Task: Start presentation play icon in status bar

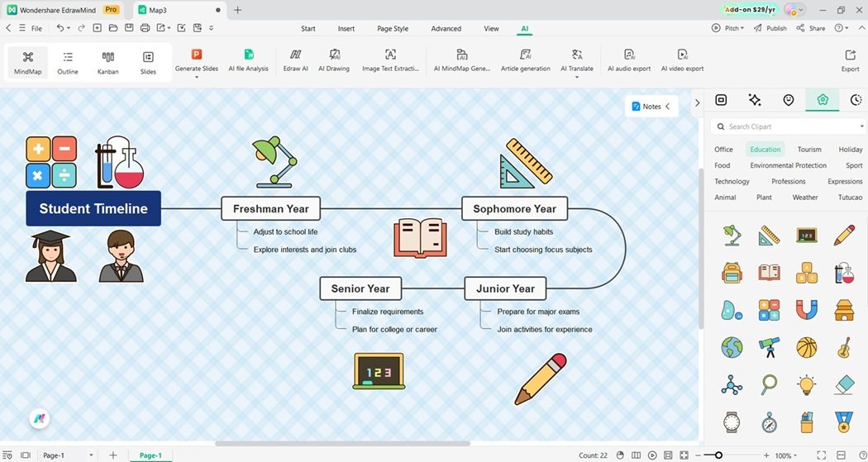Action: 652,455
